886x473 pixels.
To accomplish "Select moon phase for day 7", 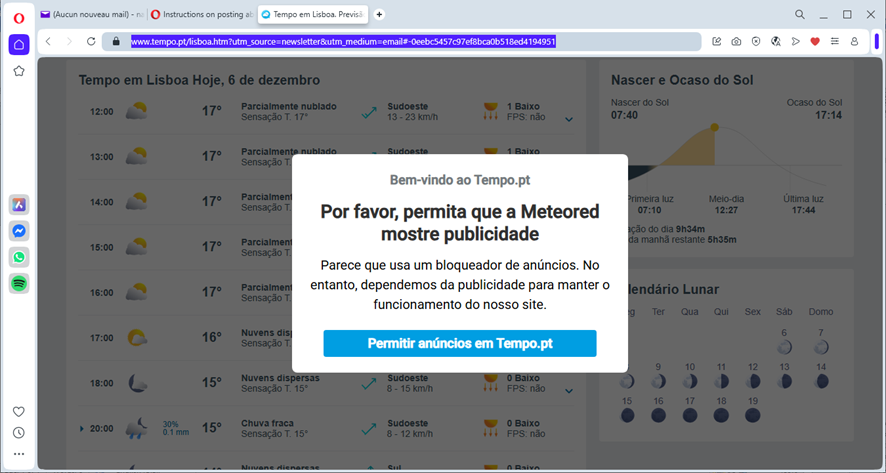I will tap(821, 347).
